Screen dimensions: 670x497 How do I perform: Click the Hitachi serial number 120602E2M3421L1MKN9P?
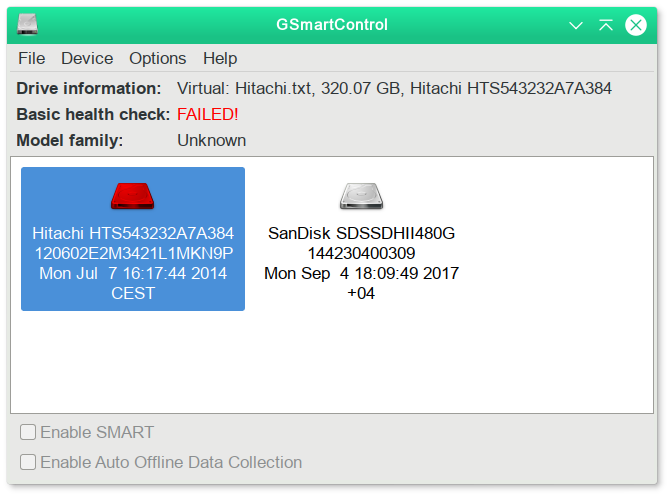(x=133, y=253)
